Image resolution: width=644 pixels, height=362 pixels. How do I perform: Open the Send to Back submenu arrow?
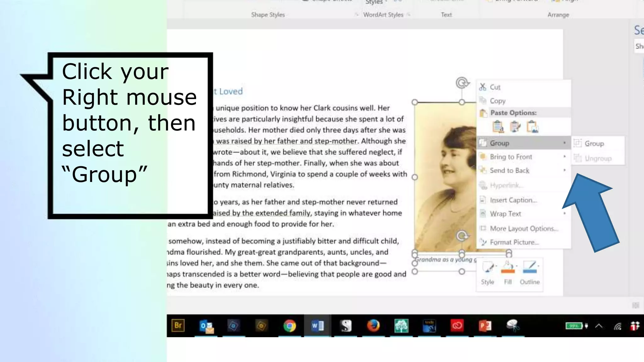tap(564, 170)
